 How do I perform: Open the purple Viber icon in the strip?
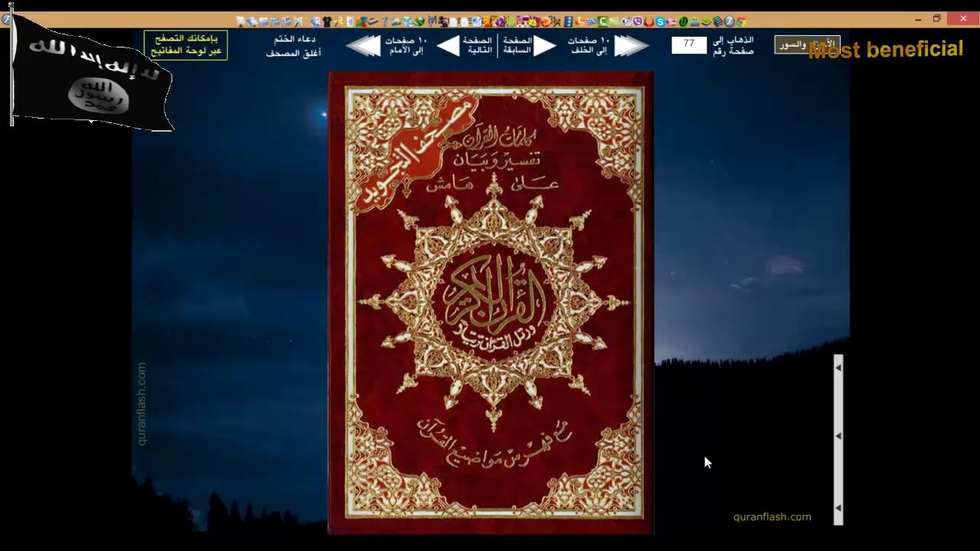point(637,21)
